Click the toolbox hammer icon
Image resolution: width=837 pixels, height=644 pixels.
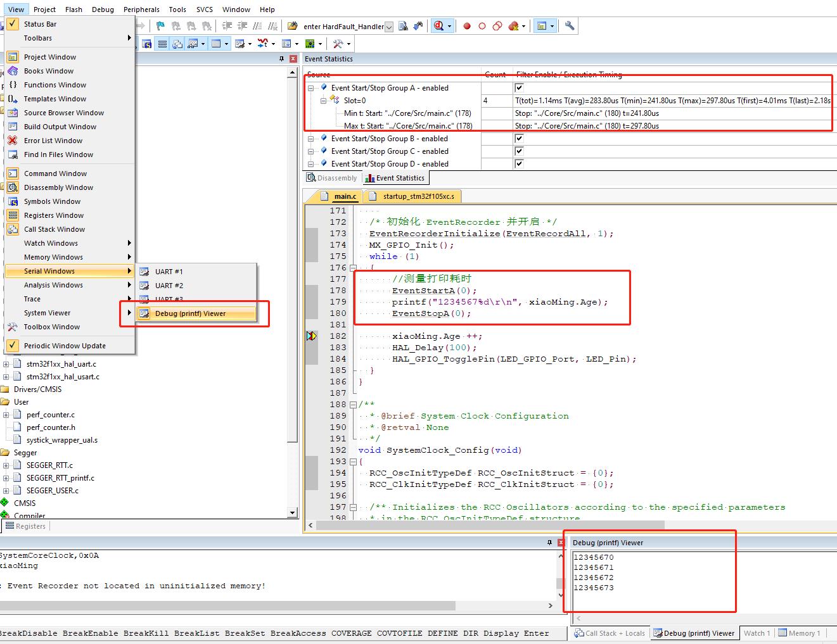[x=338, y=44]
